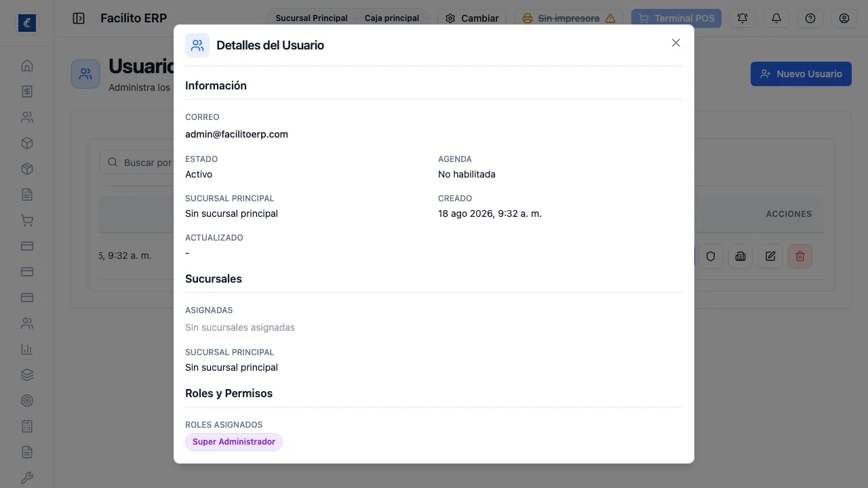This screenshot has height=488, width=868.
Task: Click the admin@facilitoerp.com email text
Action: click(x=237, y=134)
